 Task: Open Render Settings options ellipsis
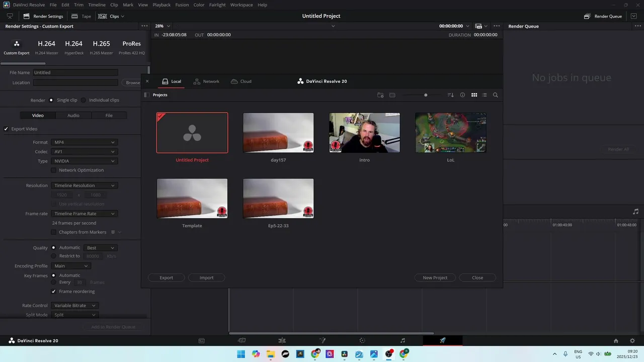point(144,26)
